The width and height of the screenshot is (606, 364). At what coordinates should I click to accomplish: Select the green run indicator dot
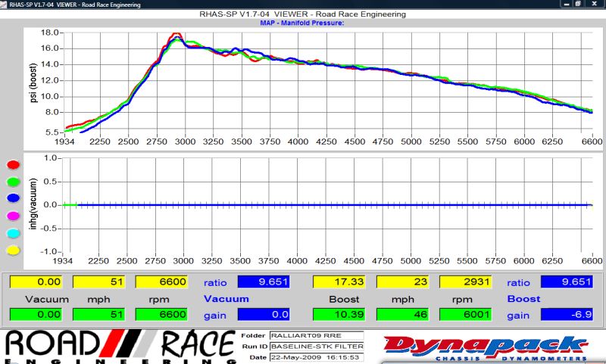[11, 182]
